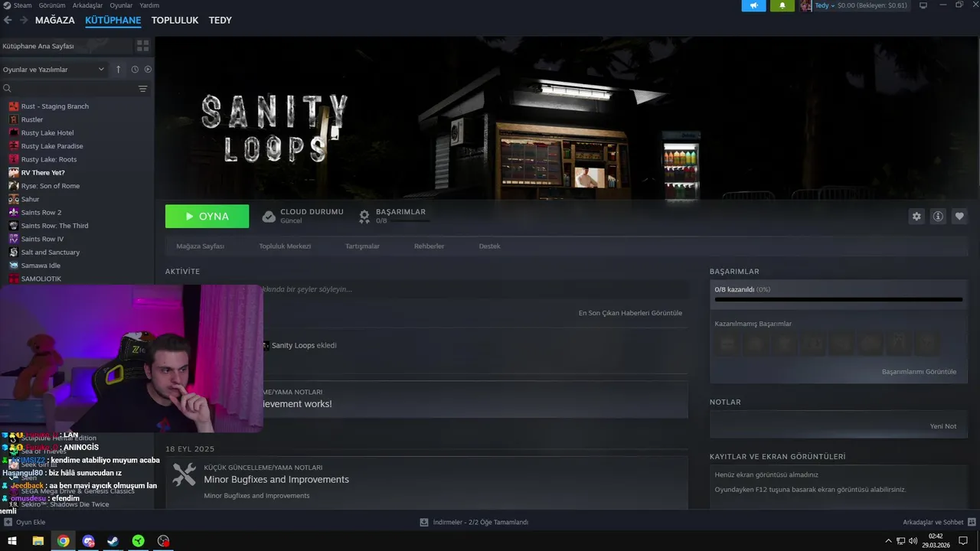Image resolution: width=980 pixels, height=551 pixels.
Task: Click the Samawa Idle icon
Action: [14, 266]
